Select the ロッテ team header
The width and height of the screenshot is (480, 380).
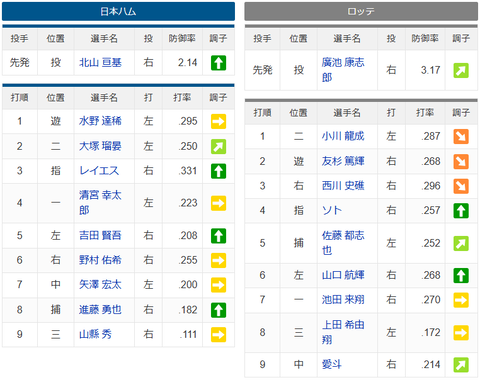tap(361, 11)
